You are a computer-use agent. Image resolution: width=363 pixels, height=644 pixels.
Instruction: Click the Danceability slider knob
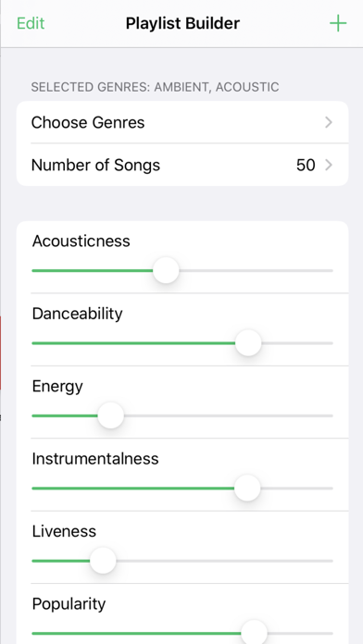pyautogui.click(x=248, y=343)
